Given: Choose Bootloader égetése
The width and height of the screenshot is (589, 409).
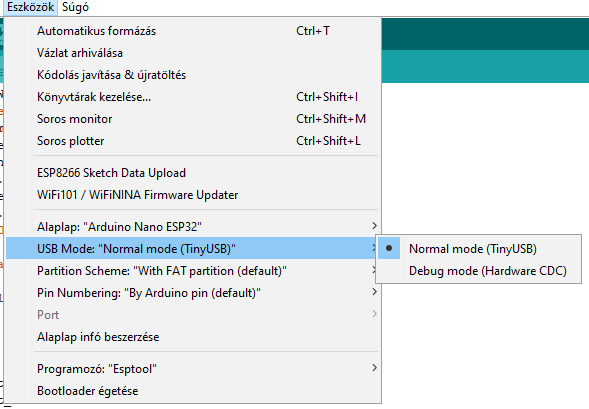Looking at the screenshot, I should 192,391.
